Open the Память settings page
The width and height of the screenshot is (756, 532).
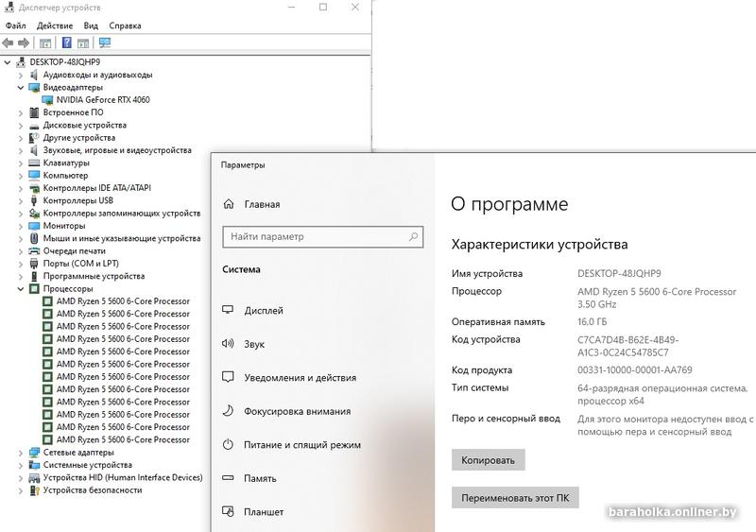click(260, 478)
